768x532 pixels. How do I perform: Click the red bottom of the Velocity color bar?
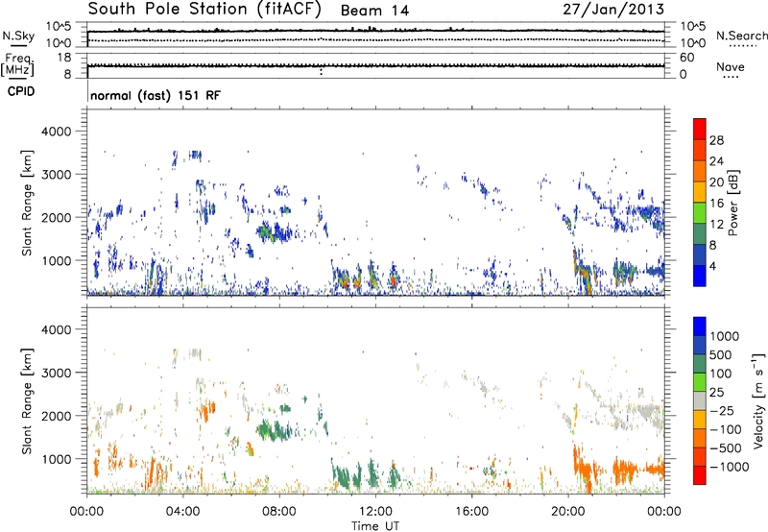(x=700, y=475)
